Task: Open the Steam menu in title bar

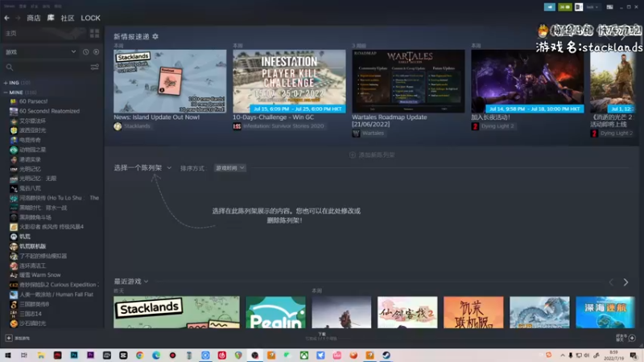Action: 10,6
